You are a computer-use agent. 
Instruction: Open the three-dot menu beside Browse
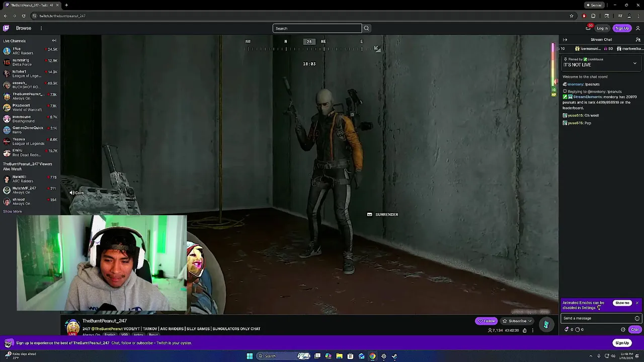tap(41, 28)
